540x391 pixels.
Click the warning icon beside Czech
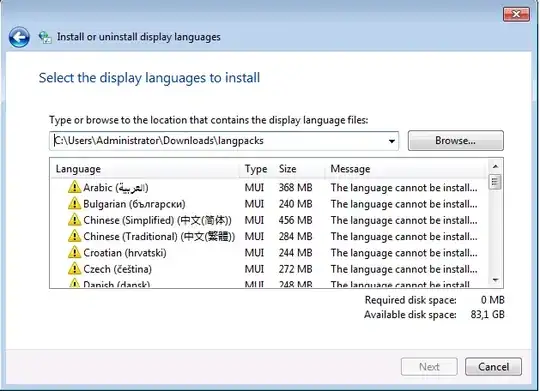pos(74,269)
